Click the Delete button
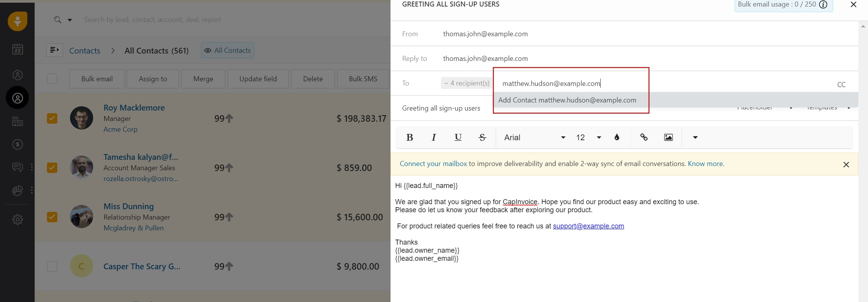The height and width of the screenshot is (302, 868). [x=313, y=79]
